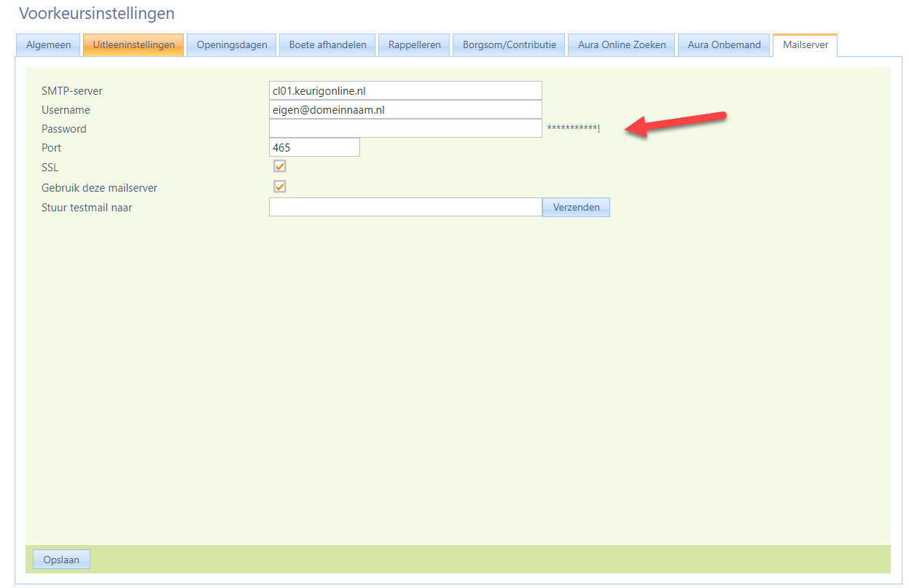Click the Port field showing 465
Viewport: 909px width, 588px height.
click(314, 148)
